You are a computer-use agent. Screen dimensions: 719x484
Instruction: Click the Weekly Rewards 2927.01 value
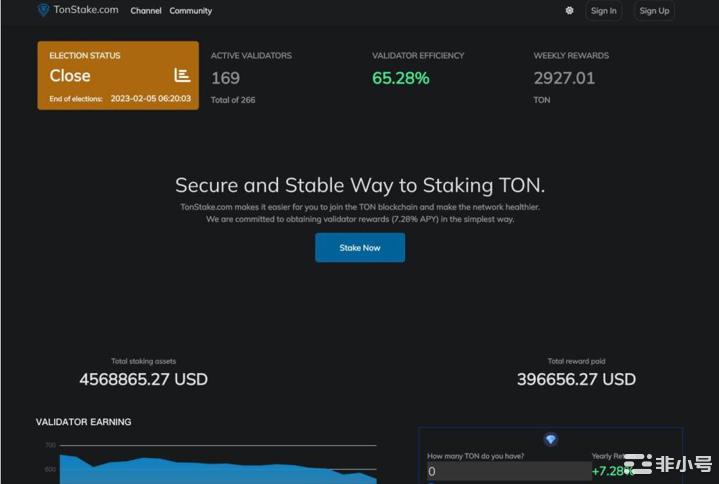click(x=564, y=78)
